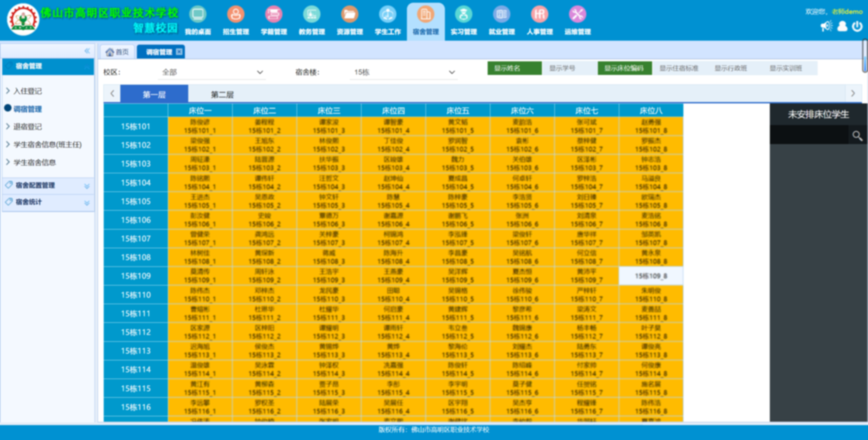Click empty bed cell 15栋109_8
Image resolution: width=868 pixels, height=440 pixels.
[651, 276]
